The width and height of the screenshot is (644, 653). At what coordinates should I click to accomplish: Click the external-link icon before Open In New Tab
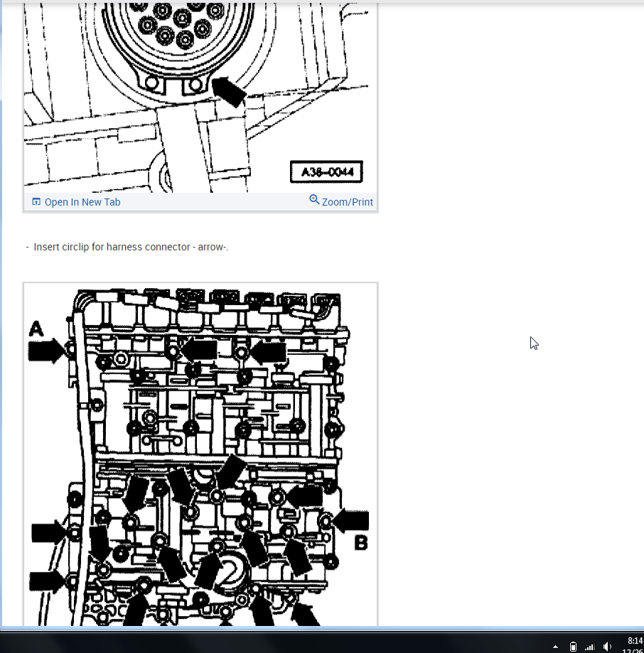36,201
